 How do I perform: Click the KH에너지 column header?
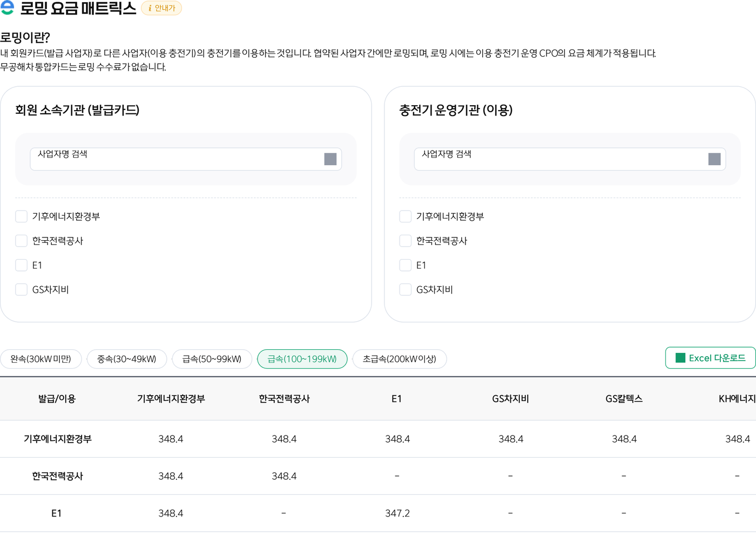(x=737, y=399)
